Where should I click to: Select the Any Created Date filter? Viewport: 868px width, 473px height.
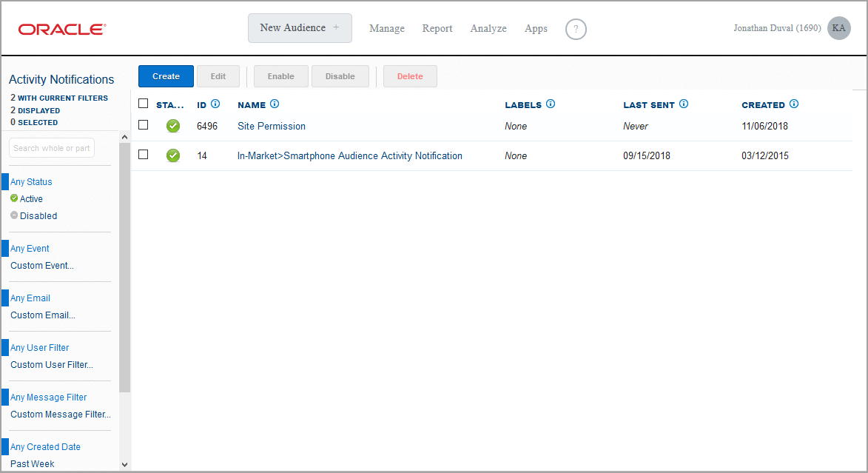click(45, 447)
